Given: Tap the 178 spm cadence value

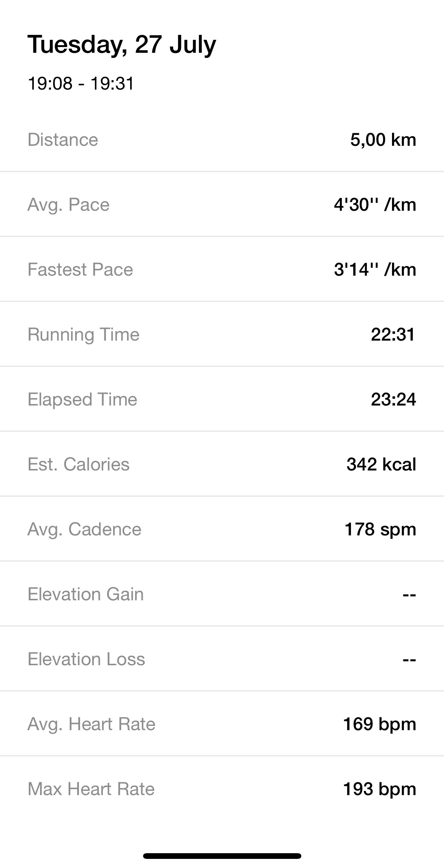Looking at the screenshot, I should [x=380, y=529].
